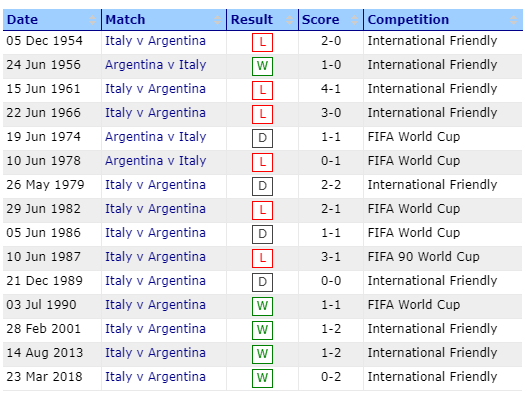Image resolution: width=532 pixels, height=394 pixels.
Task: Open the Italy v Argentina 1990 match link
Action: (x=155, y=305)
